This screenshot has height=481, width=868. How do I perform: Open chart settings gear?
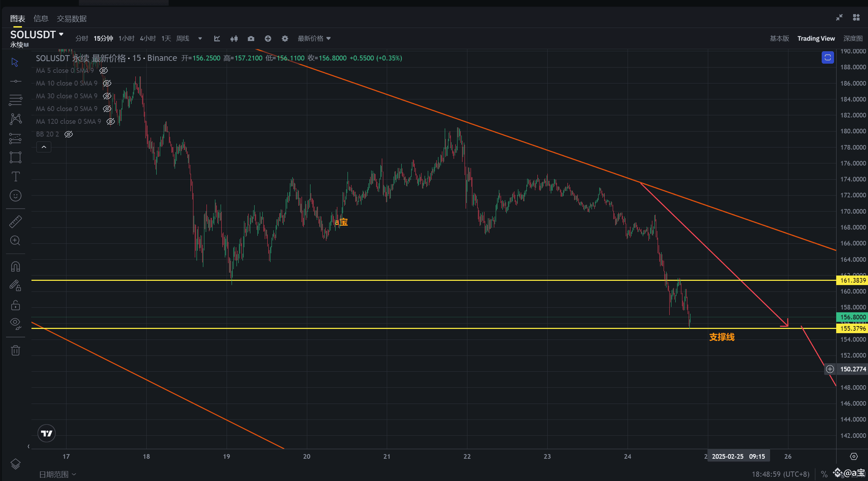(x=285, y=39)
